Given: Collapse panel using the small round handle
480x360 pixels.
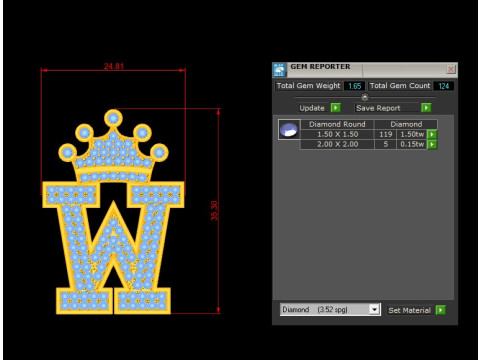Looking at the screenshot, I should 365,97.
